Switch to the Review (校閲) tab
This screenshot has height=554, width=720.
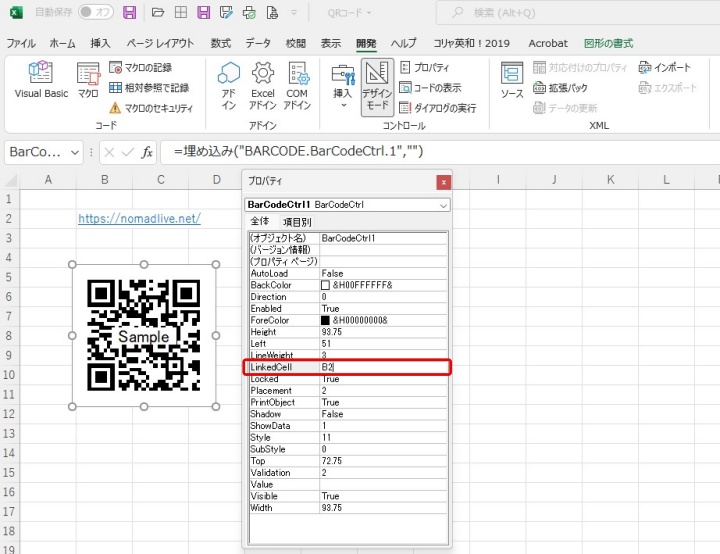click(295, 43)
